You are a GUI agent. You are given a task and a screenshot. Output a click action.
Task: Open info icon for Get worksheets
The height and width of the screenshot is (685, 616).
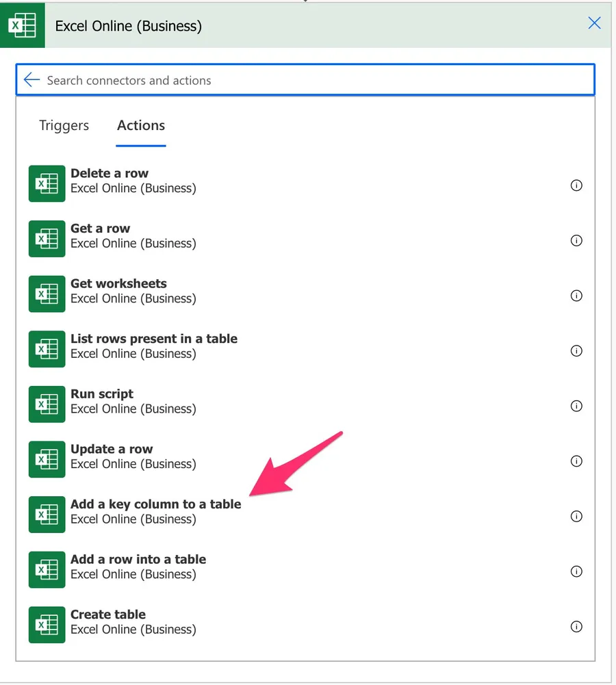[576, 296]
